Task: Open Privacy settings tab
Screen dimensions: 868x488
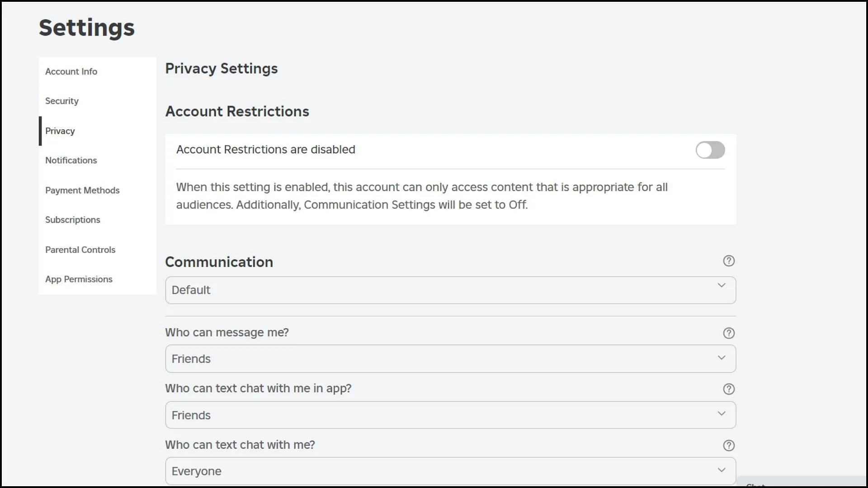Action: pos(60,131)
